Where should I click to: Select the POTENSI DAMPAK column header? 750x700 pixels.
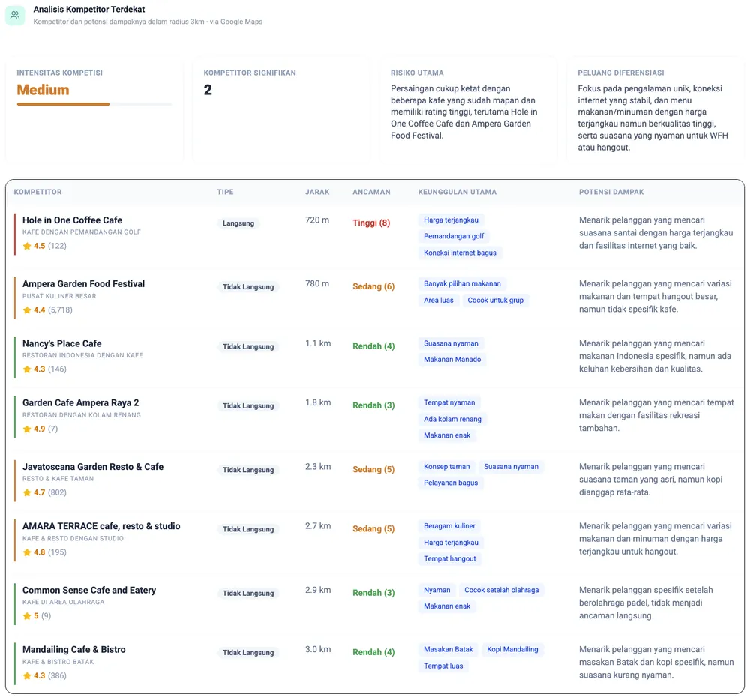click(611, 192)
